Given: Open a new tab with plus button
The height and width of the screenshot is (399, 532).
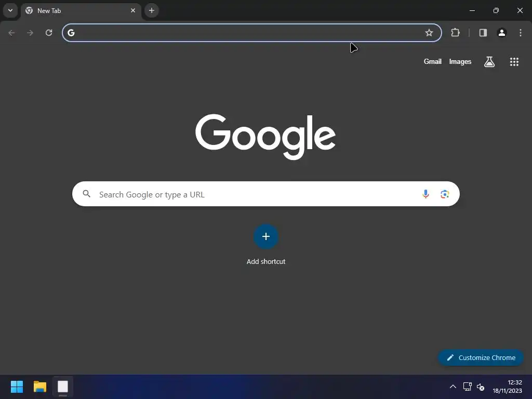Looking at the screenshot, I should (152, 10).
